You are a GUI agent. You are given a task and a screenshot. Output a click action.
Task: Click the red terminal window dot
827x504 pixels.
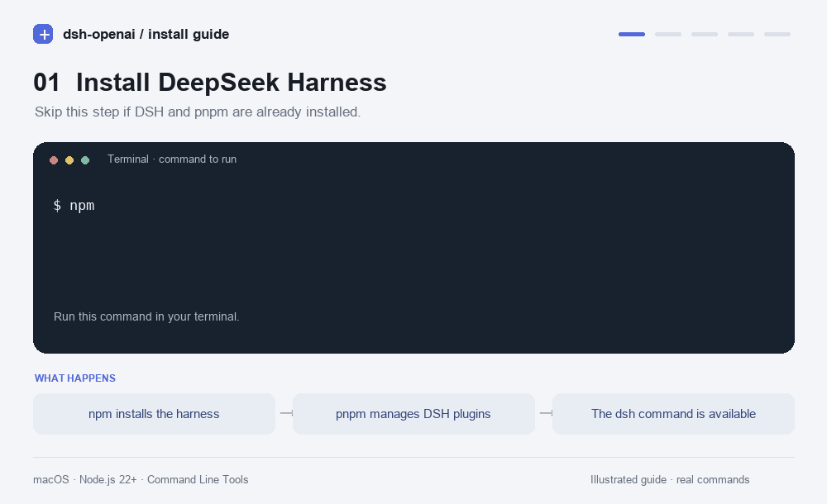click(54, 160)
